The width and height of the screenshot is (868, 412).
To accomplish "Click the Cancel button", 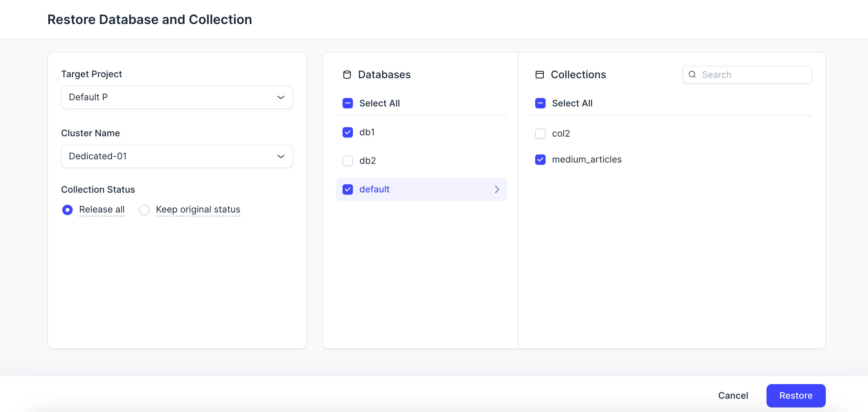I will tap(733, 395).
